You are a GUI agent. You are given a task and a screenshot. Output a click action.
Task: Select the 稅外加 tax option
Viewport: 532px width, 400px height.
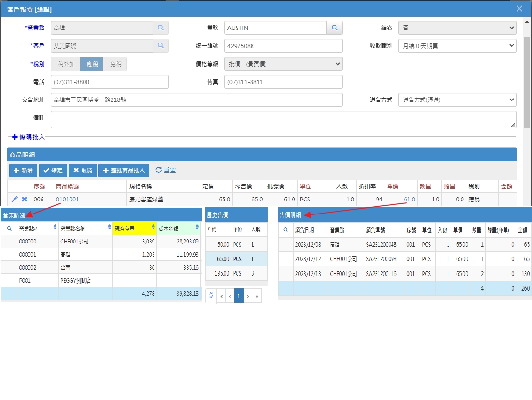click(x=66, y=64)
